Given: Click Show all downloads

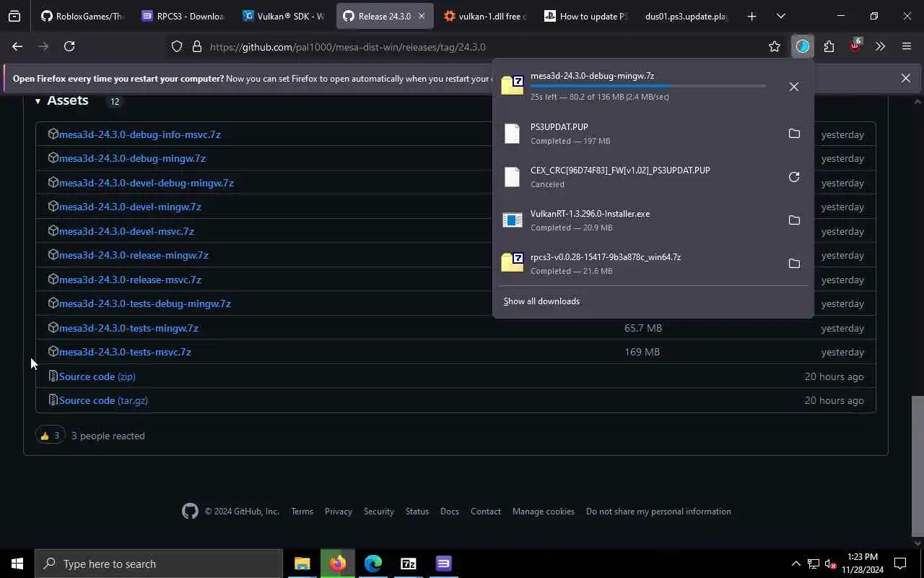Looking at the screenshot, I should (541, 301).
